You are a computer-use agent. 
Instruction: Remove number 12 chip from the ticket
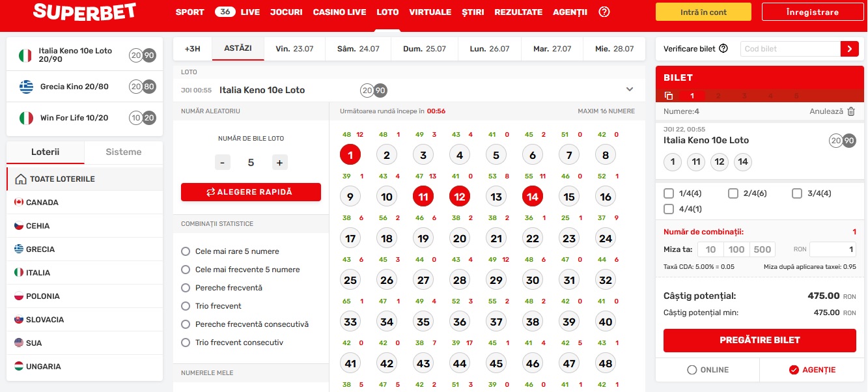(720, 162)
